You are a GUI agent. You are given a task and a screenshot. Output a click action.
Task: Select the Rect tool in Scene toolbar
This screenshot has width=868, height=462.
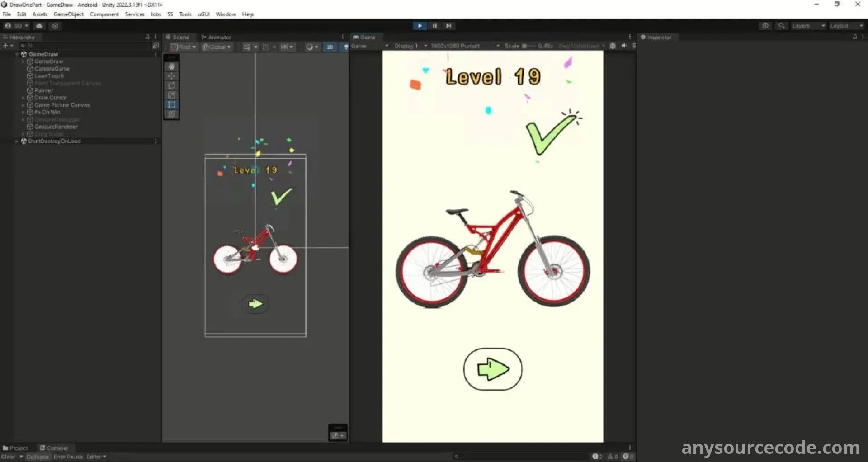[171, 104]
